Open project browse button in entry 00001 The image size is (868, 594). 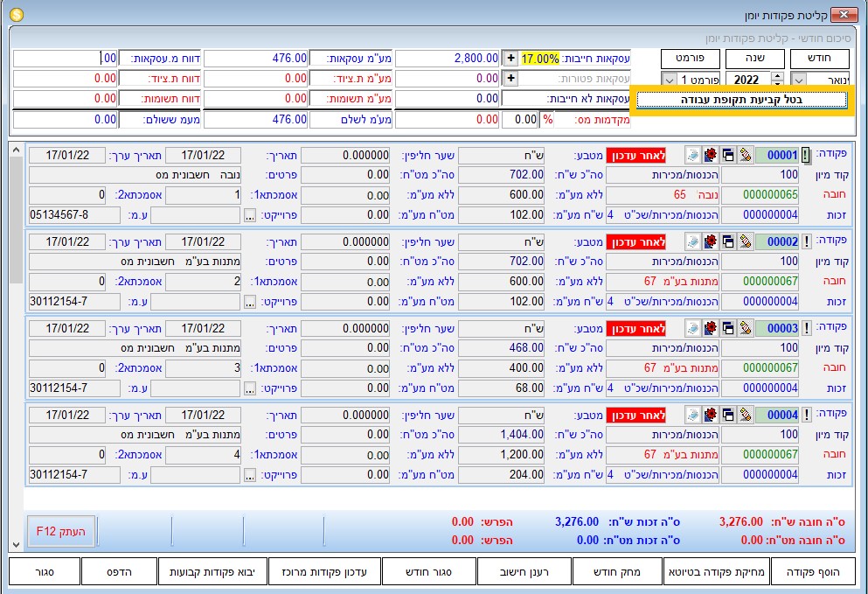click(250, 215)
